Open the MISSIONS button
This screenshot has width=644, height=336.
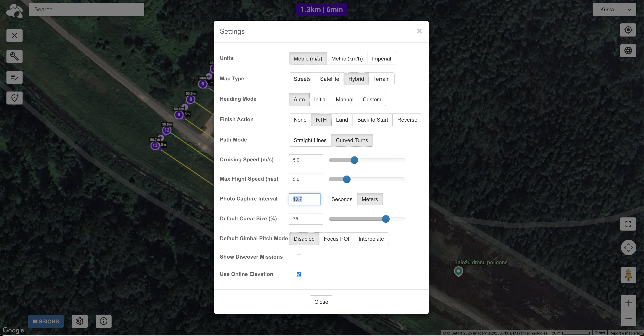pyautogui.click(x=46, y=321)
